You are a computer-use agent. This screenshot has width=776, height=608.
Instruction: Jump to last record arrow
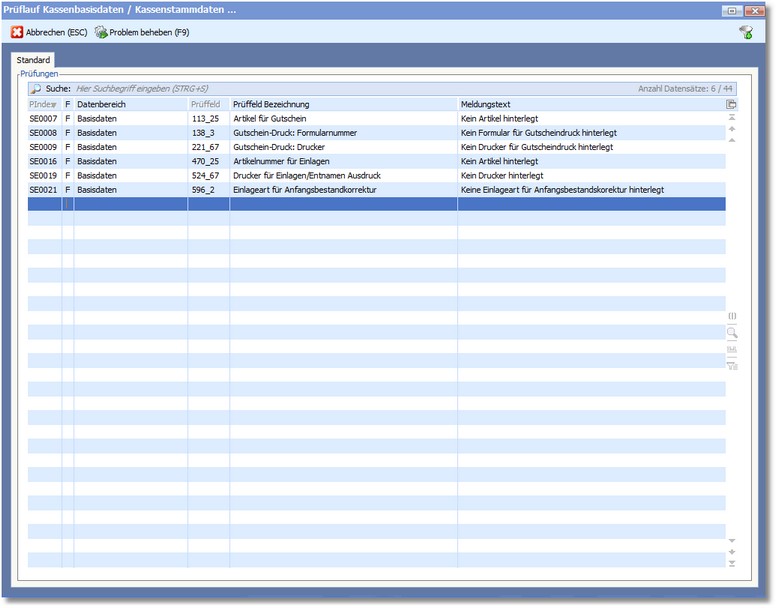pos(732,564)
